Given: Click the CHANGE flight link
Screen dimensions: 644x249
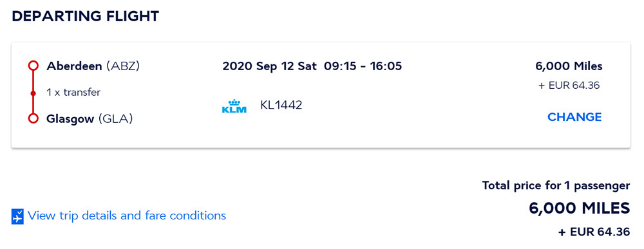Looking at the screenshot, I should click(x=574, y=117).
